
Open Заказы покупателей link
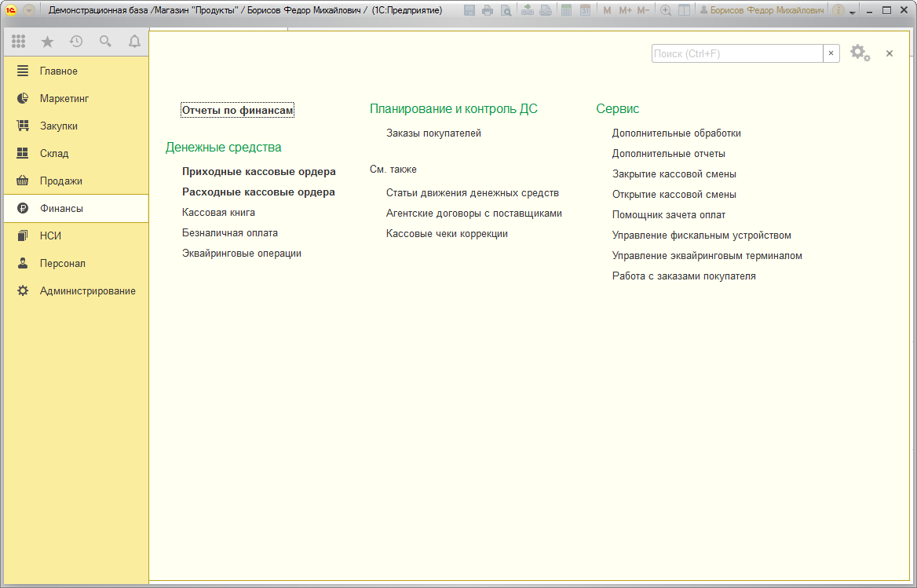[433, 133]
